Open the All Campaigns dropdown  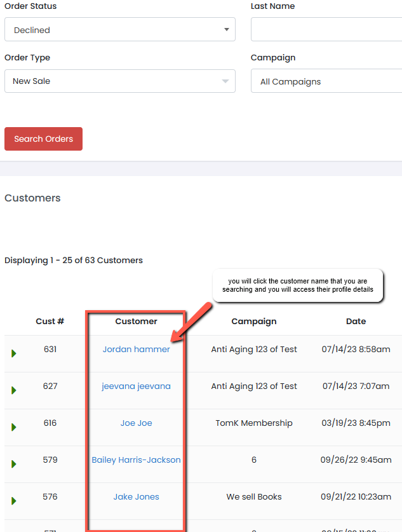tap(326, 81)
